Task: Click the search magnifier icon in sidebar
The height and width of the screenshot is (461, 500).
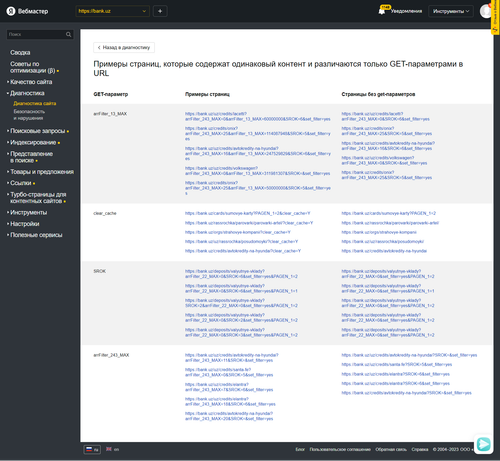Action: 68,34
